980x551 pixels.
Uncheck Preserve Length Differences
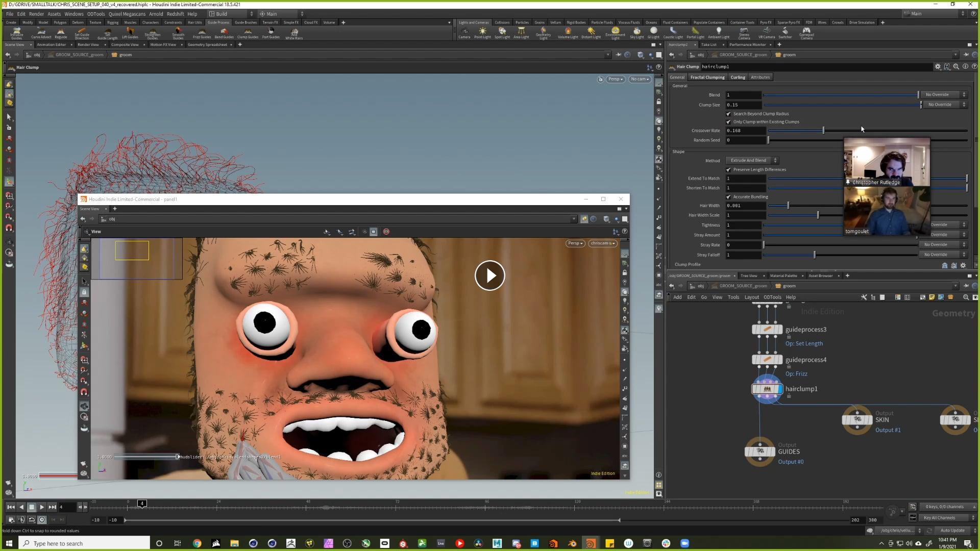[728, 169]
